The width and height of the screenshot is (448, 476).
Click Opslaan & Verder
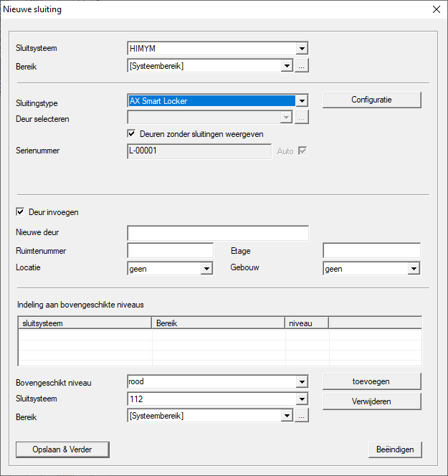(63, 449)
